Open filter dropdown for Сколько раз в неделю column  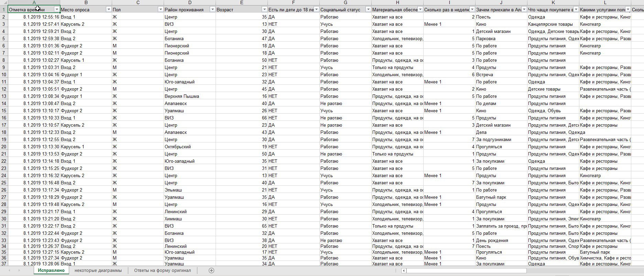[472, 10]
